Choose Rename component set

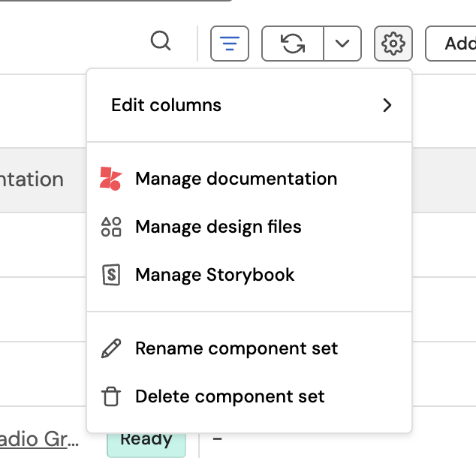(236, 348)
